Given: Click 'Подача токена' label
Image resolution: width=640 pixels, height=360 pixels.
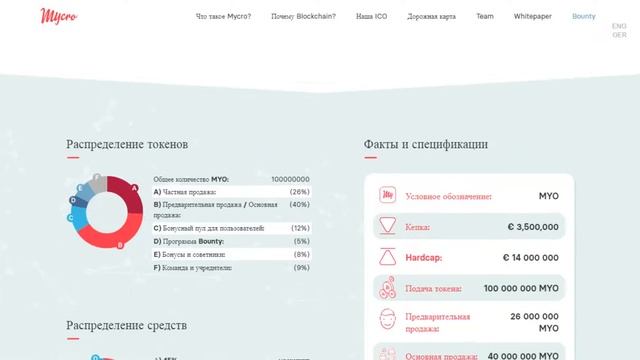Looking at the screenshot, I should (433, 288).
